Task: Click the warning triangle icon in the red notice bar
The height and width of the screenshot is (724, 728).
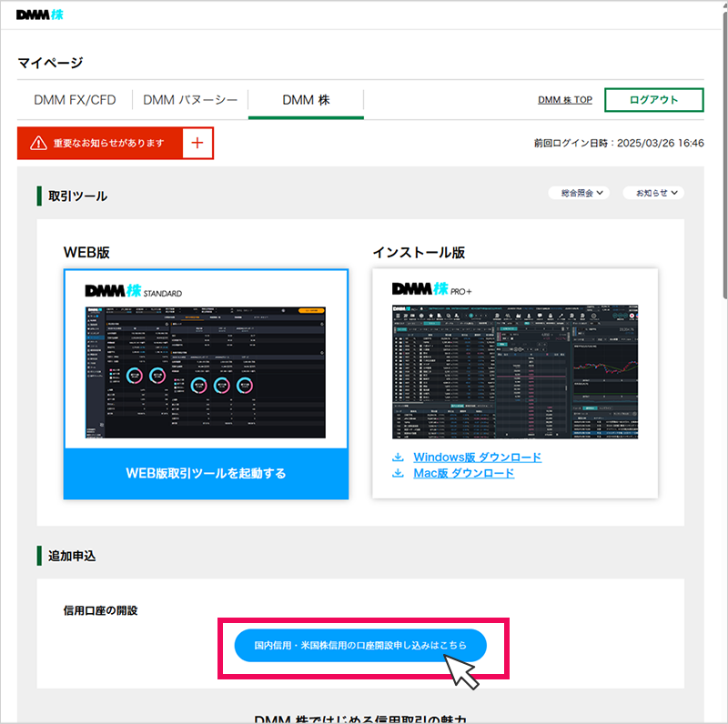Action: tap(38, 143)
